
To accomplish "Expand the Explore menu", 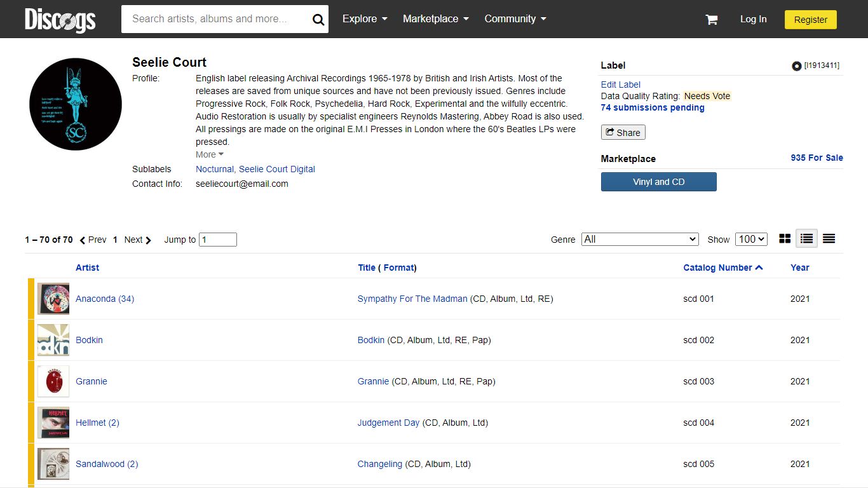I will tap(365, 19).
